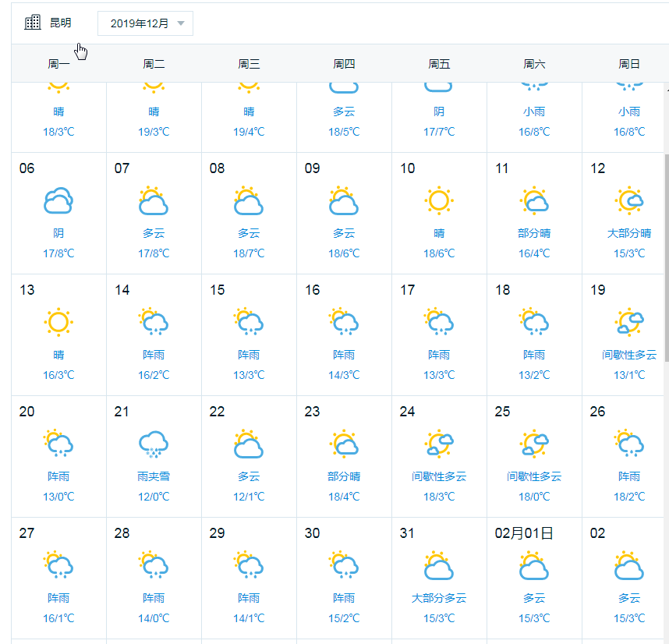The width and height of the screenshot is (669, 644).
Task: Click the partly sunny icon on day 11
Action: pos(534,200)
